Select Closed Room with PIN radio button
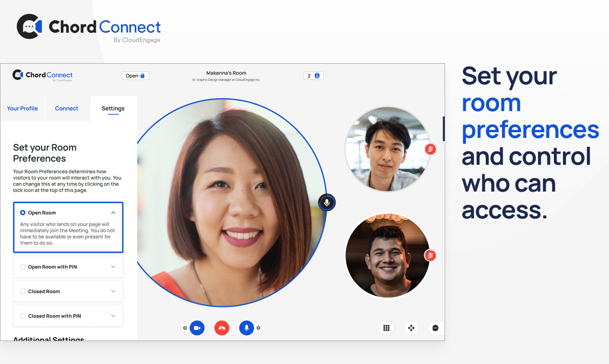 point(23,316)
